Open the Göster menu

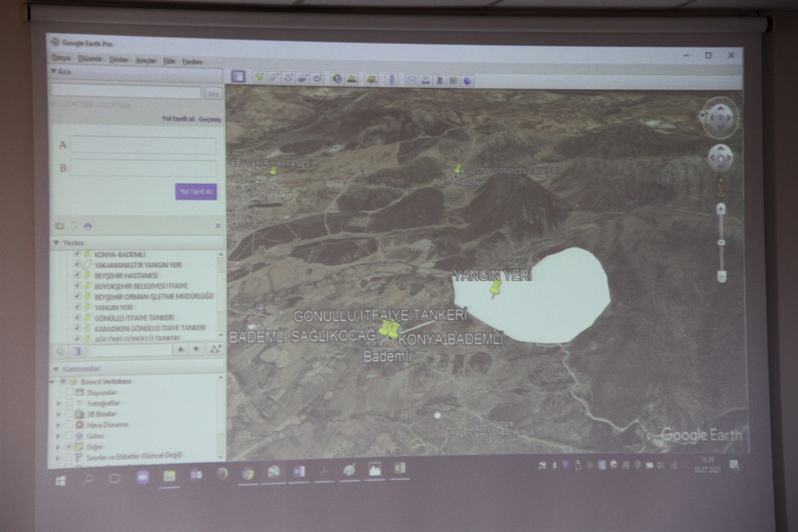click(x=119, y=59)
